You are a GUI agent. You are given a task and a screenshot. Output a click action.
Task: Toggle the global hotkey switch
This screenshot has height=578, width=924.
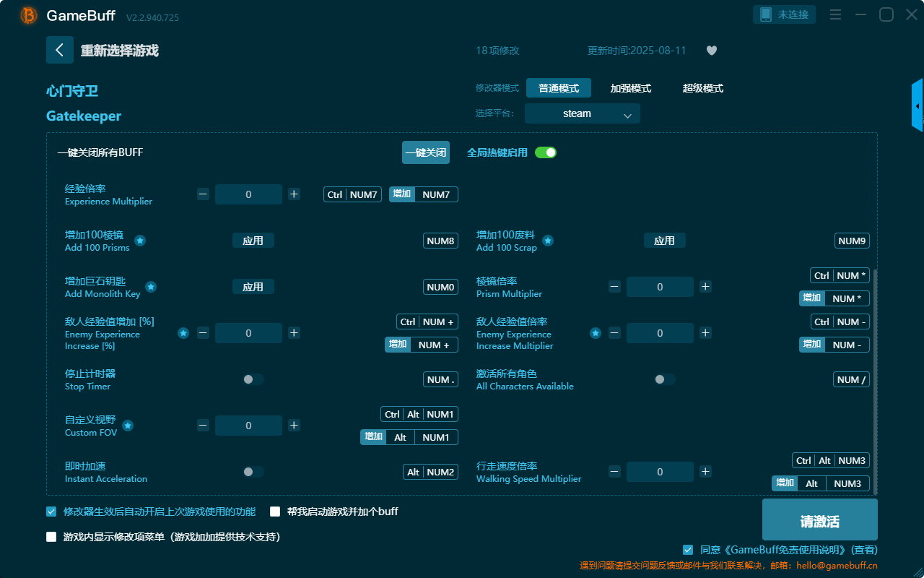pyautogui.click(x=546, y=152)
